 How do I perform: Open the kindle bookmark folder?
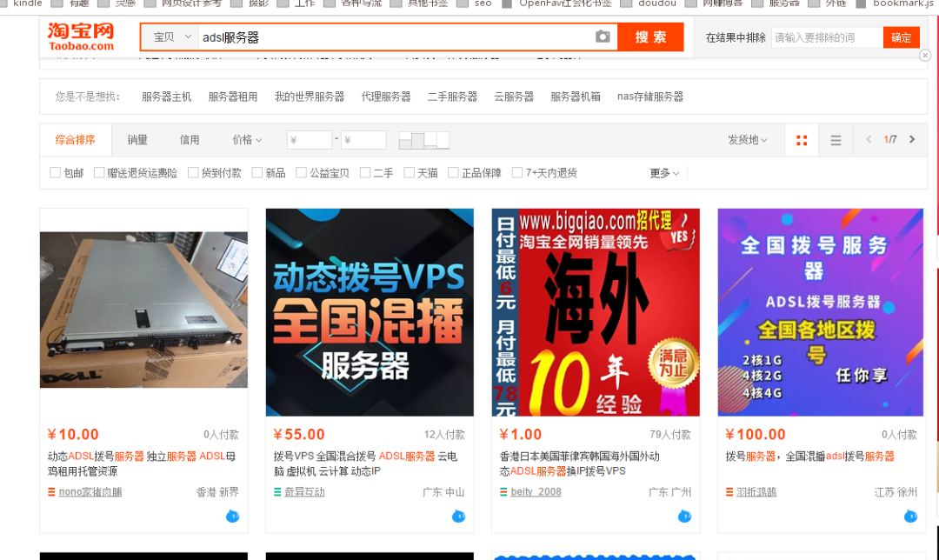[x=22, y=3]
